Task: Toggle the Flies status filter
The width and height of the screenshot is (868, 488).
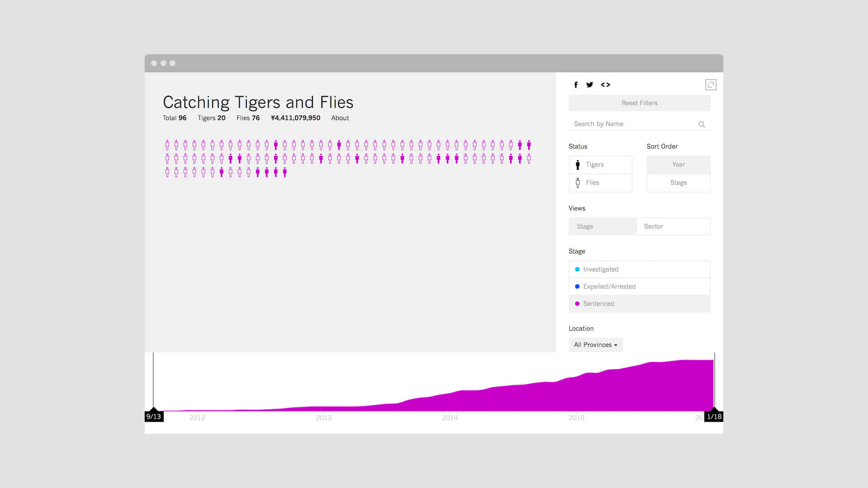Action: click(x=600, y=183)
